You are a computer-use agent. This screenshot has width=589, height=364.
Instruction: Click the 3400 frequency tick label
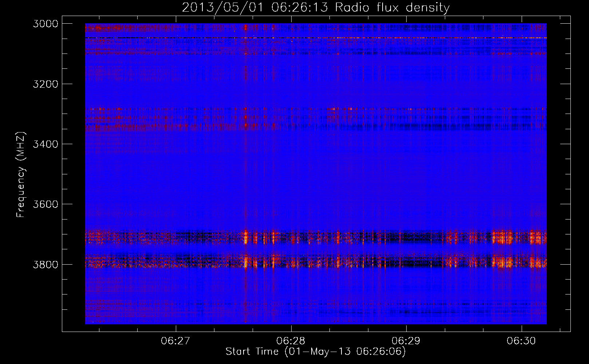[46, 144]
